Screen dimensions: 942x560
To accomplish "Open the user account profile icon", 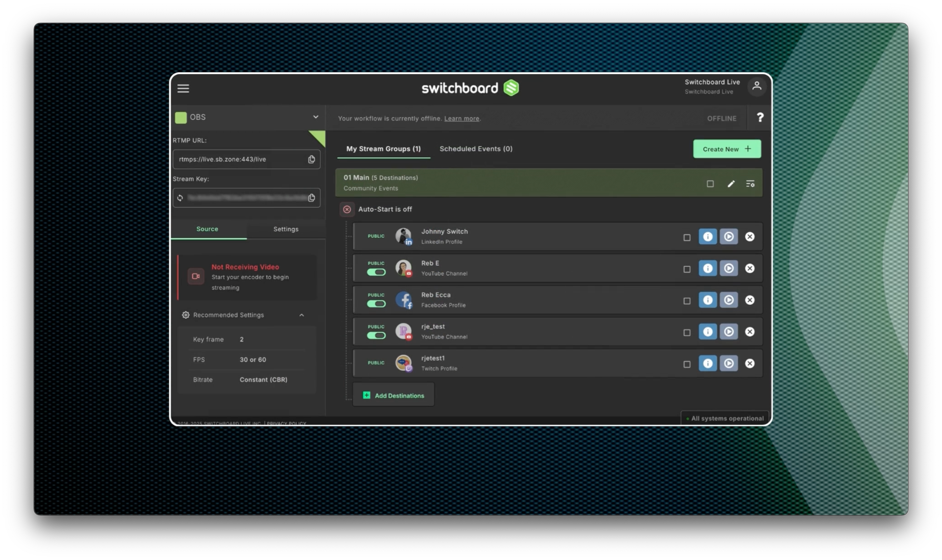I will click(756, 86).
